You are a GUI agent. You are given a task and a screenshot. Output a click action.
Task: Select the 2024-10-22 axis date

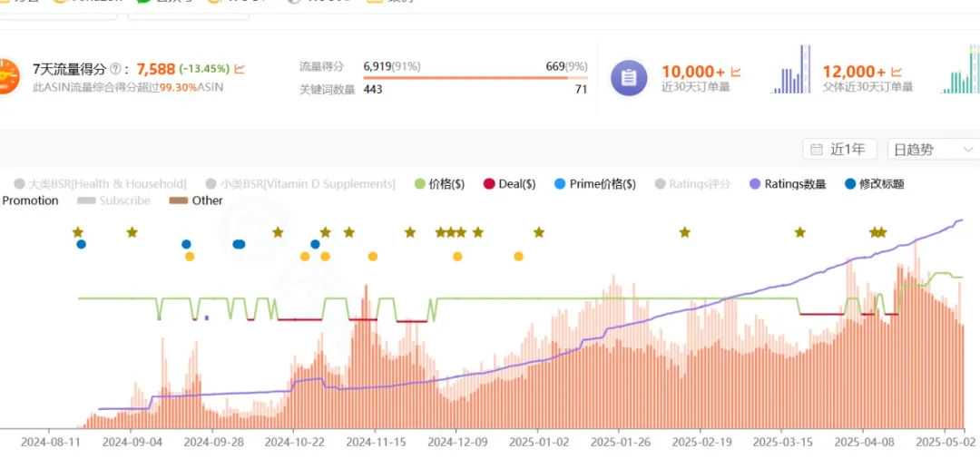pos(294,442)
